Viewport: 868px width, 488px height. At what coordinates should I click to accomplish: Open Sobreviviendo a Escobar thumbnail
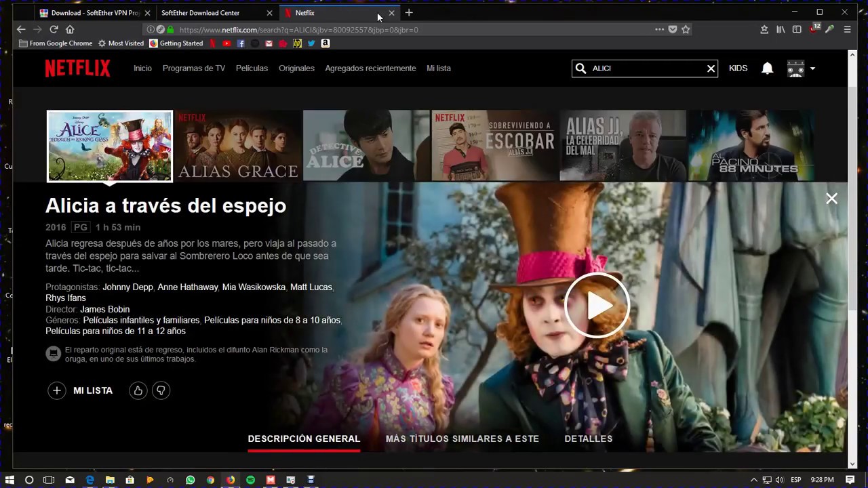494,146
